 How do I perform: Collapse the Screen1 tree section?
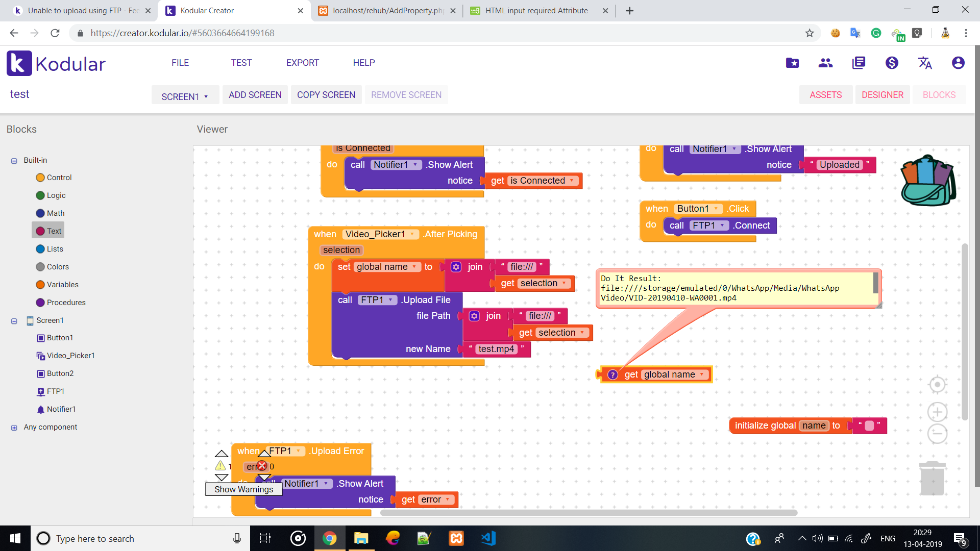click(x=14, y=321)
